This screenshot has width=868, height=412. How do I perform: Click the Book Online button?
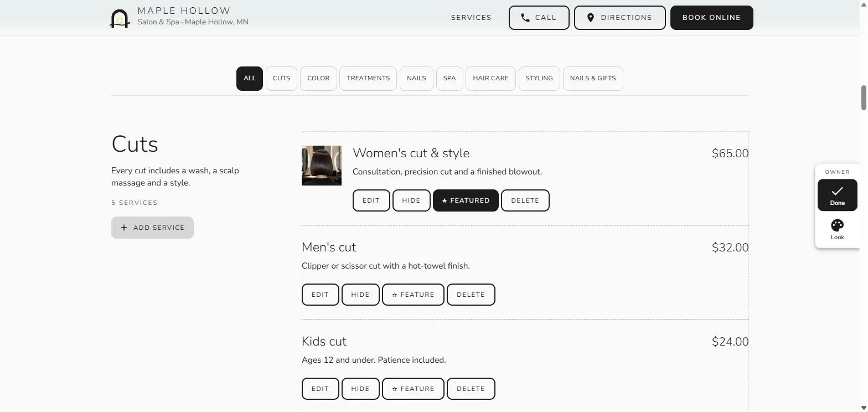click(711, 18)
